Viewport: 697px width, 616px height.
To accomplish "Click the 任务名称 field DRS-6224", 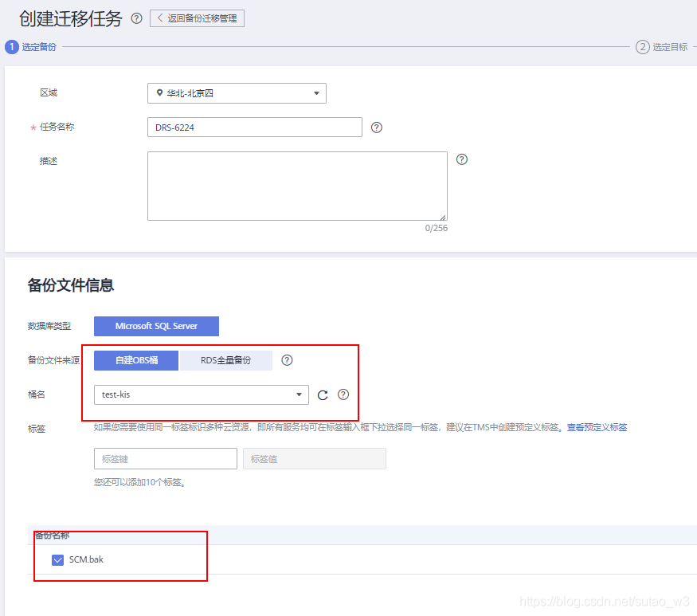I will tap(255, 128).
